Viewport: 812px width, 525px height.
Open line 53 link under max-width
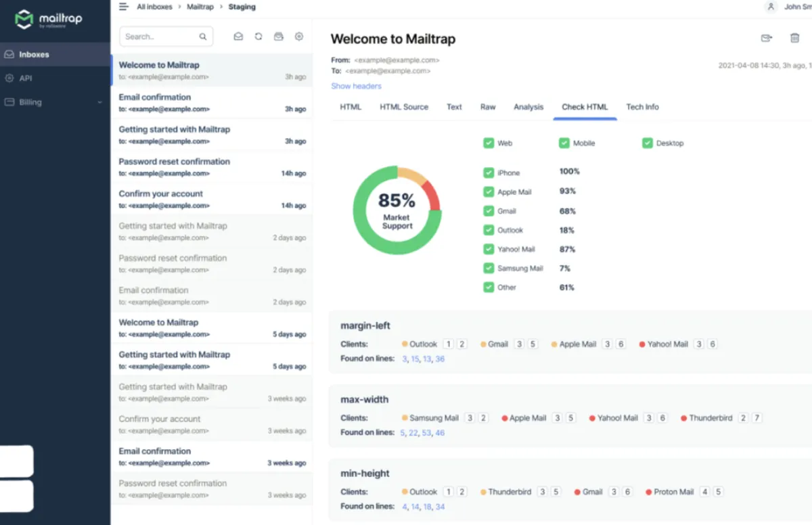coord(426,433)
